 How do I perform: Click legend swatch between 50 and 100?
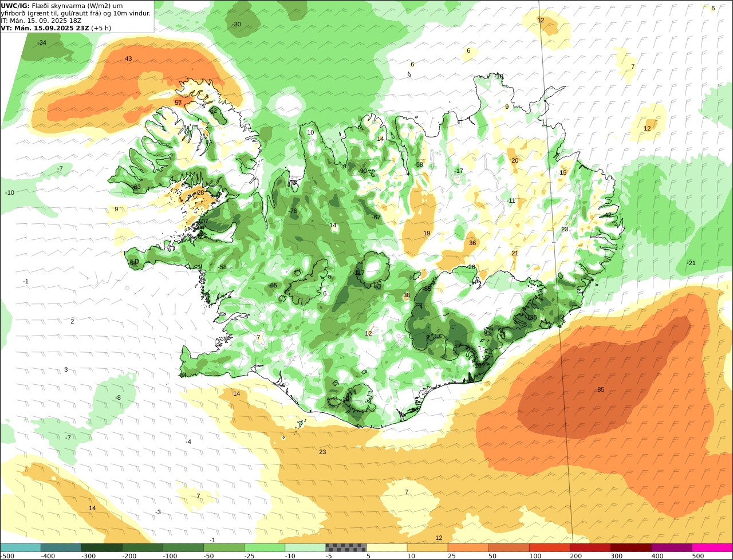click(509, 547)
